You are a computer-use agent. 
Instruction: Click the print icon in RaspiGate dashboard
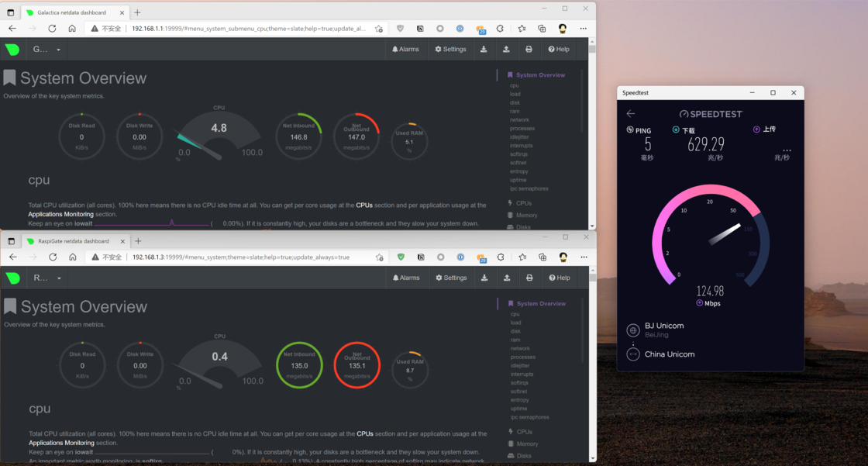point(529,278)
